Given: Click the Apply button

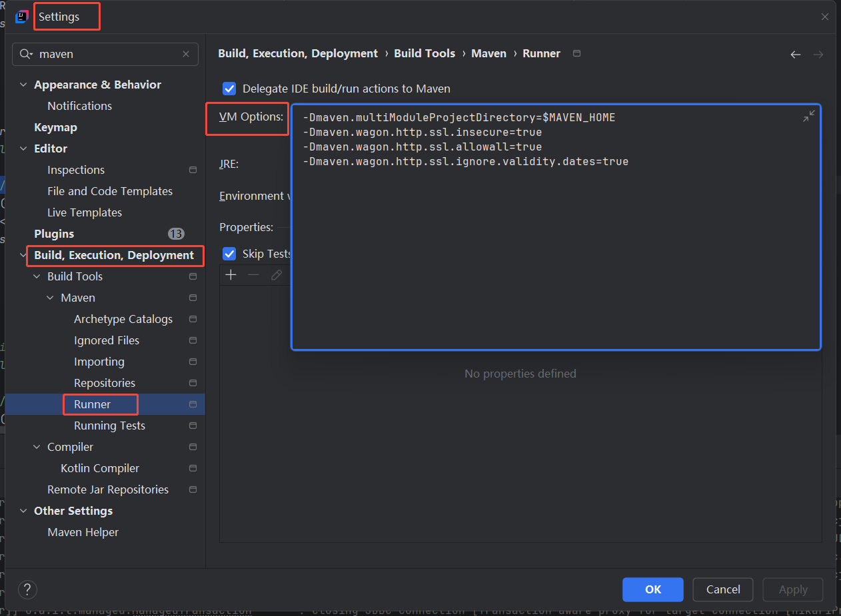Looking at the screenshot, I should [793, 589].
